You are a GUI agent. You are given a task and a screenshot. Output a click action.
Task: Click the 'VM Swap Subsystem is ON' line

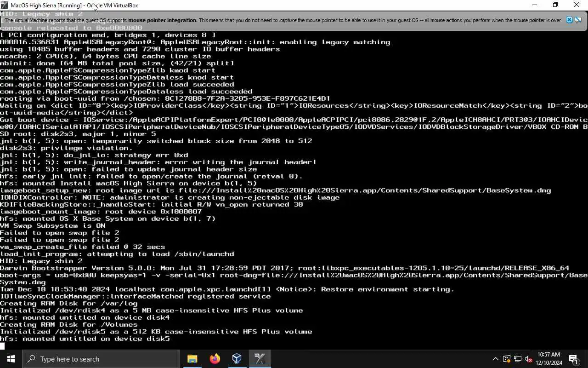[52, 225]
